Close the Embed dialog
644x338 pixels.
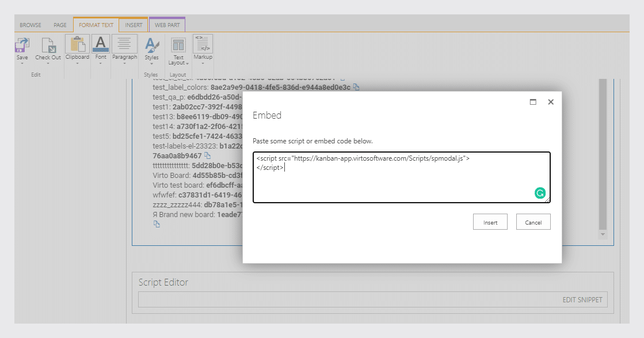551,102
